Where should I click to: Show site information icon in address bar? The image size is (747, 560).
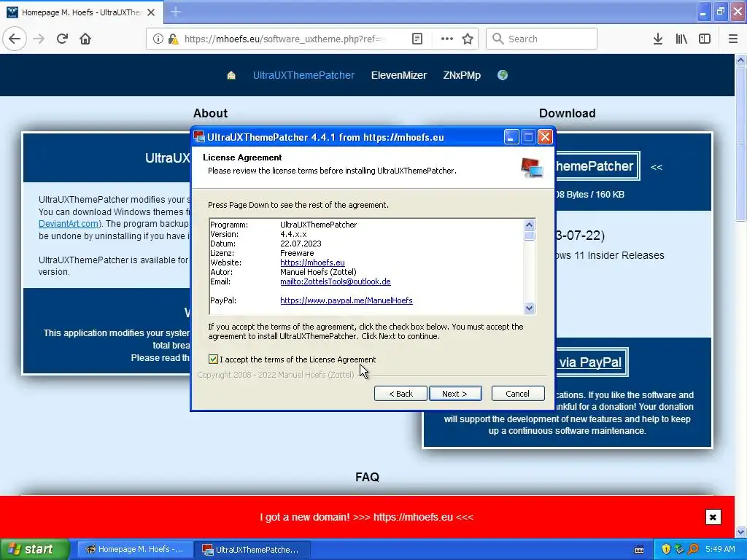coord(158,39)
